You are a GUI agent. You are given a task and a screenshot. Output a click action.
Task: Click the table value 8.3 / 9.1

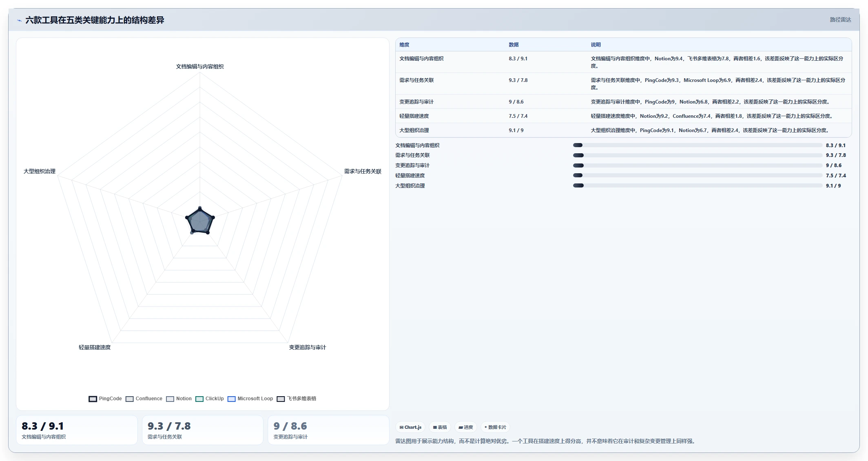click(518, 59)
